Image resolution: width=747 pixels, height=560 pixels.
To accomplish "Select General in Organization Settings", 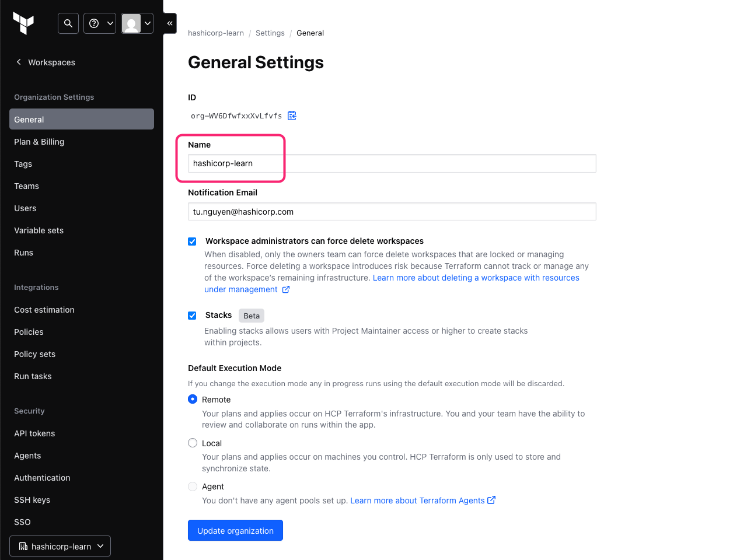I will 82,119.
